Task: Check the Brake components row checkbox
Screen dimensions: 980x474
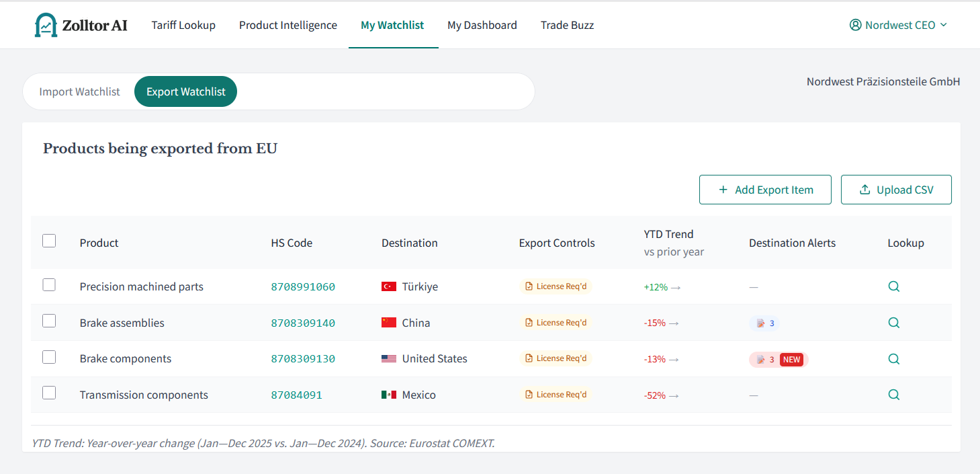Action: pos(49,357)
